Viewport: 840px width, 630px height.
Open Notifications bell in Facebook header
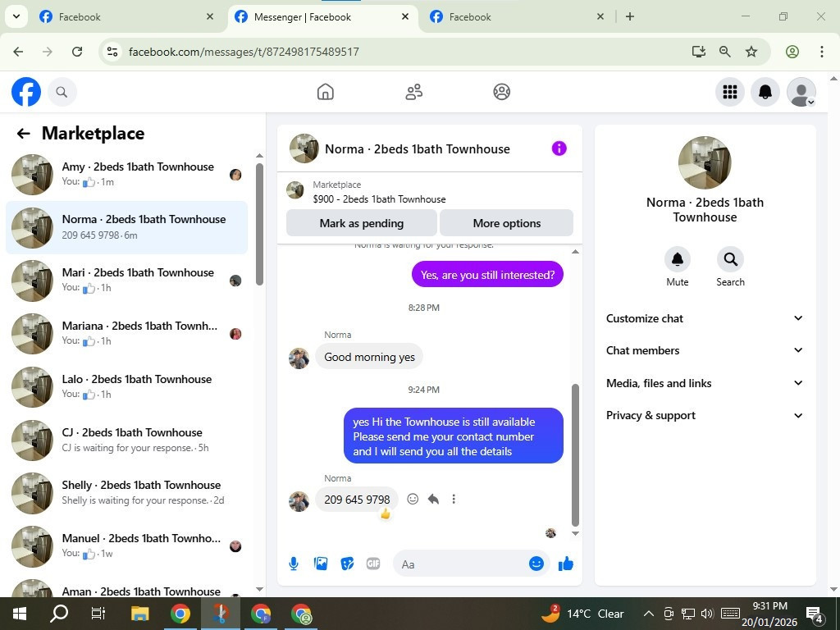765,92
